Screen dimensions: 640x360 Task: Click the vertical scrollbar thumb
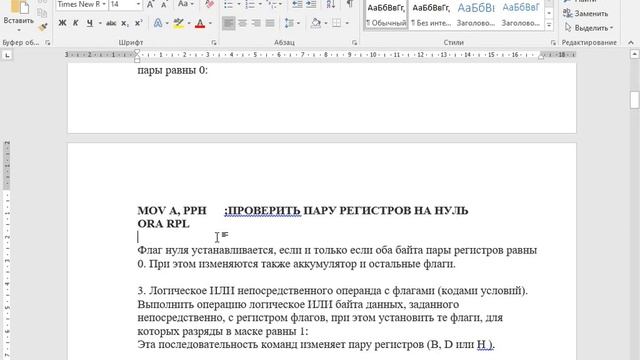tap(634, 100)
